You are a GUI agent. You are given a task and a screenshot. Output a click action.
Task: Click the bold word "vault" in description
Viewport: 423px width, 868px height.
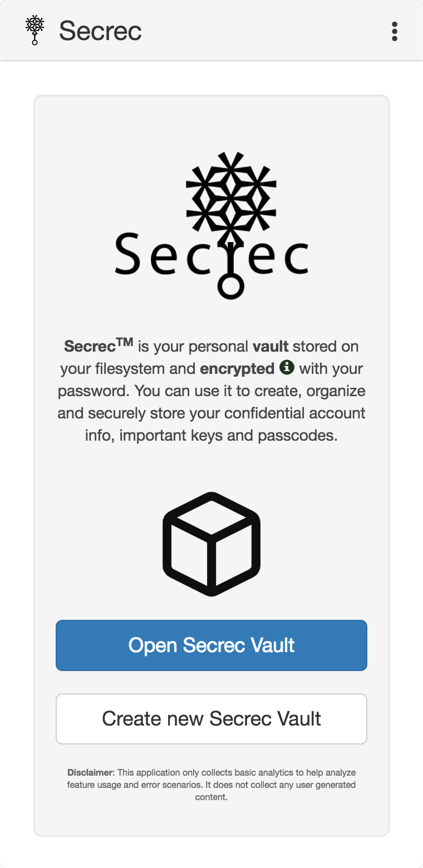[x=270, y=346]
